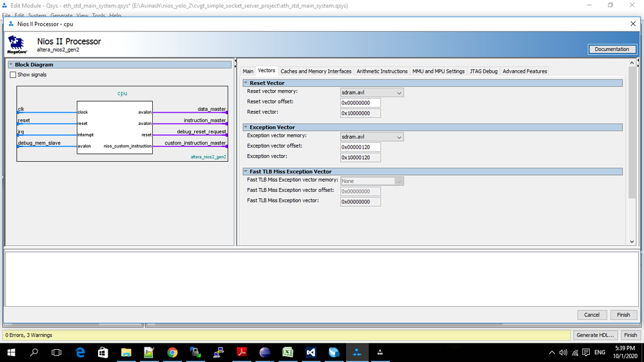Click custom_instruction_master label in diagram
The height and width of the screenshot is (362, 644).
point(195,143)
